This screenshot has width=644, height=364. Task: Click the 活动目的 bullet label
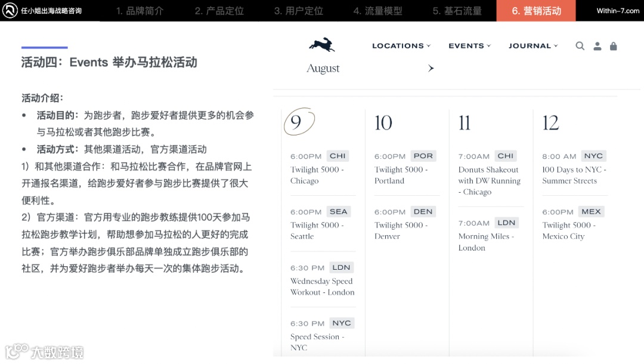[58, 115]
